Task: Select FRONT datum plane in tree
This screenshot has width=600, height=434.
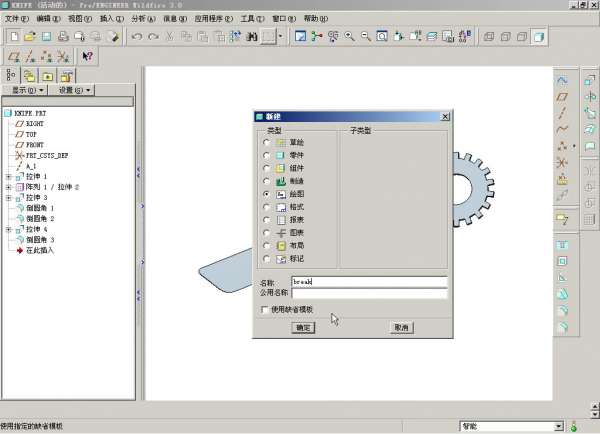Action: point(30,145)
